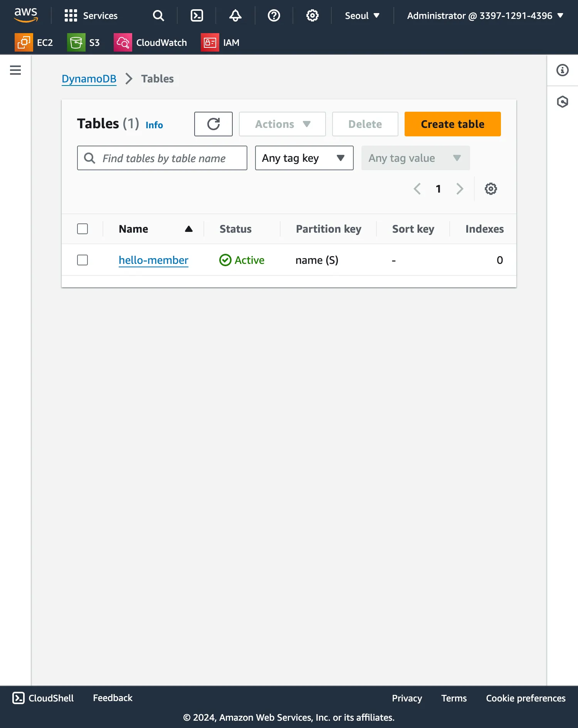
Task: Click the CloudShell icon in footer
Action: click(18, 698)
